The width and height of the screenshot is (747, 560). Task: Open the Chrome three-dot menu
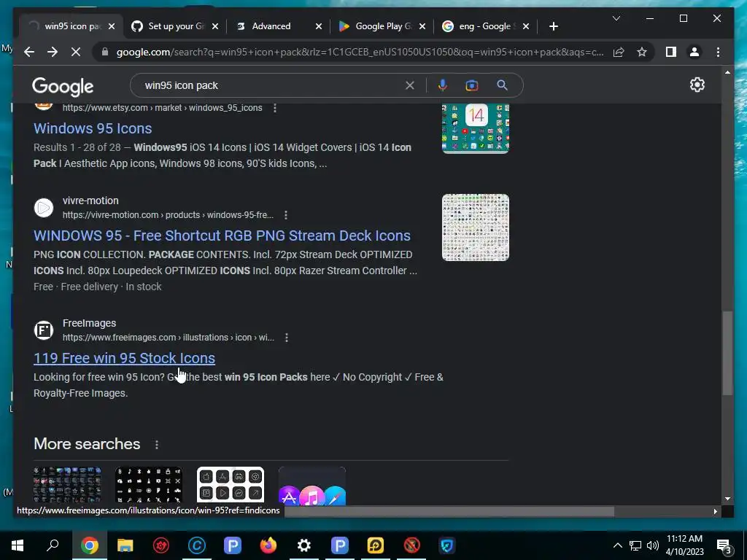718,52
